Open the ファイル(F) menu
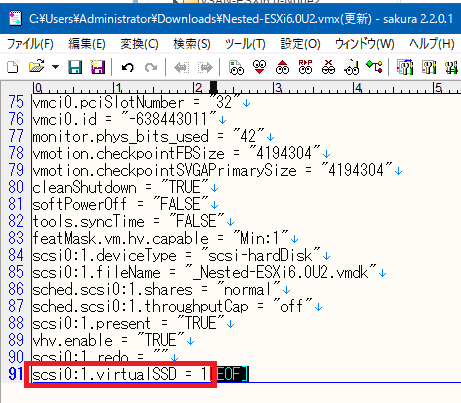 pyautogui.click(x=30, y=44)
